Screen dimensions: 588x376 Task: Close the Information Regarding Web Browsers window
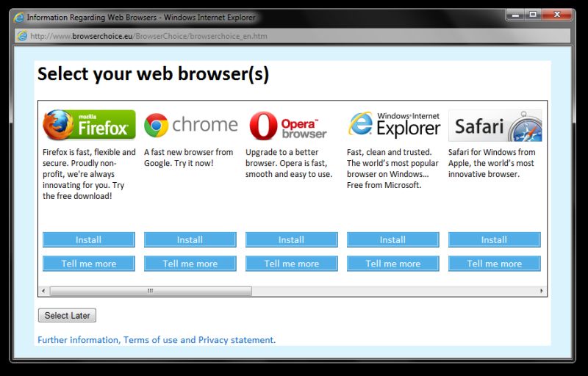click(557, 15)
